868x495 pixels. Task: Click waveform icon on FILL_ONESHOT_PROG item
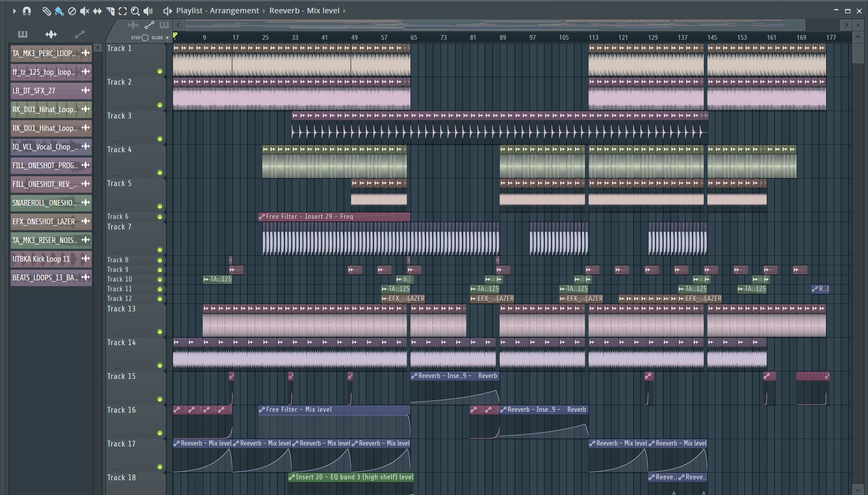[x=86, y=165]
